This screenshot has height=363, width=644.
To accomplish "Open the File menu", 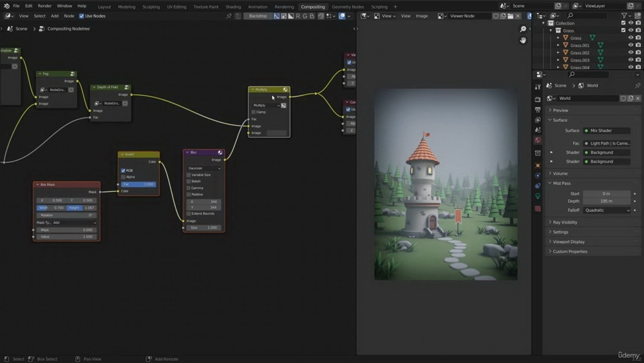I will pos(17,6).
